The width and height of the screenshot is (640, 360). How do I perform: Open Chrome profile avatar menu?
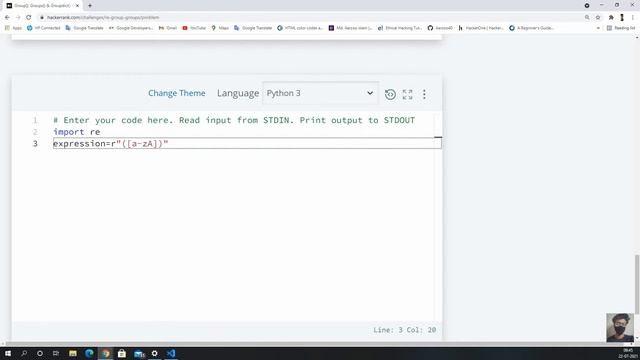[x=622, y=18]
